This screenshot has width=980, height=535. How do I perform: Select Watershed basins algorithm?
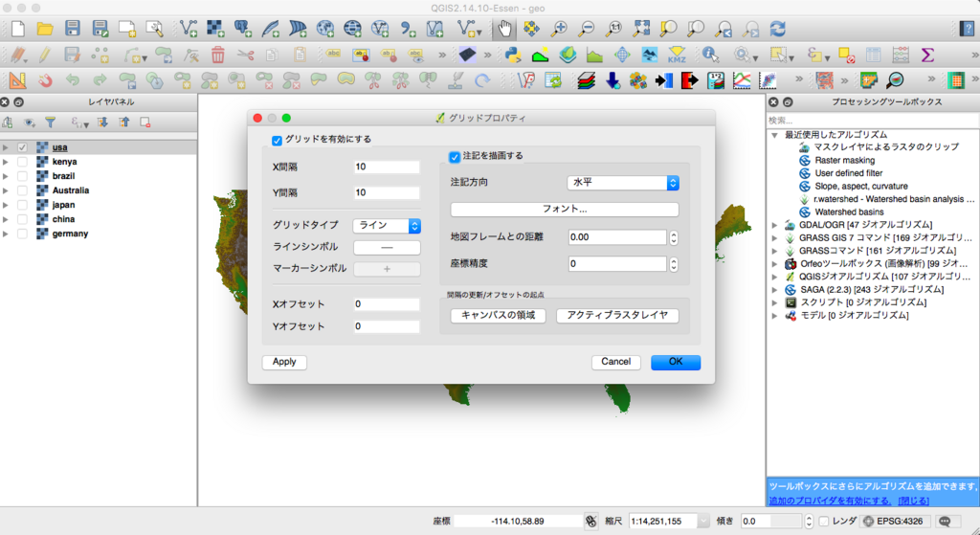[849, 212]
